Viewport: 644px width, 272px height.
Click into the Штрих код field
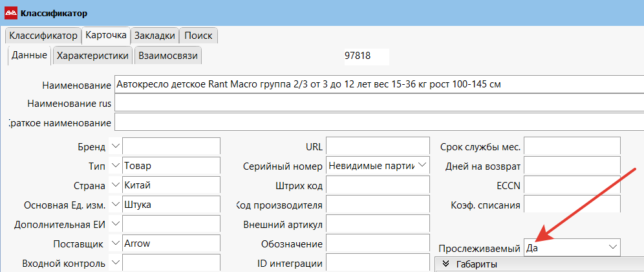pos(378,185)
